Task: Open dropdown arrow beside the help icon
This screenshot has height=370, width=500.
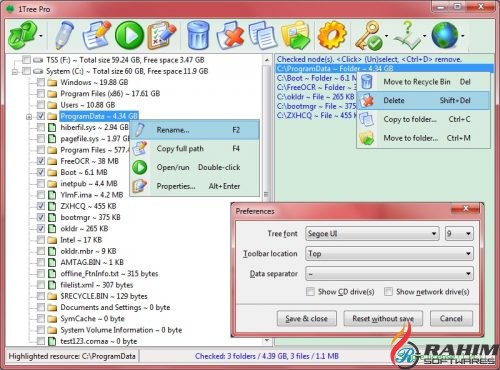Action: click(425, 36)
